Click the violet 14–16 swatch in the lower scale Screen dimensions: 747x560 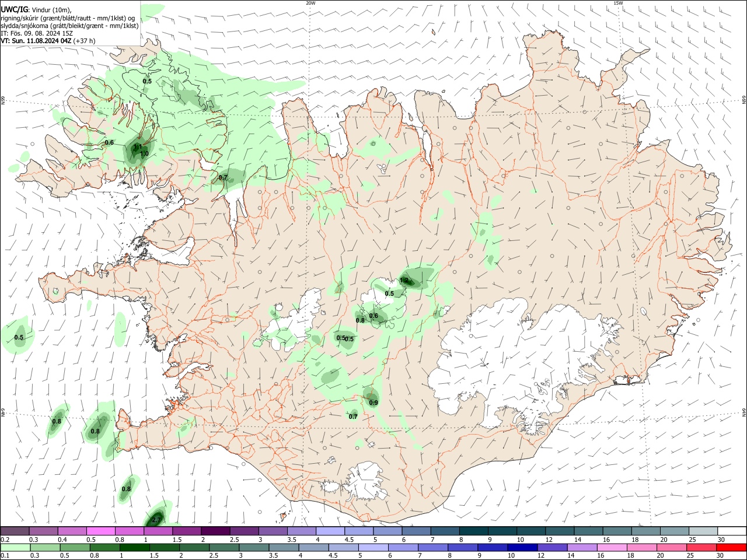[x=582, y=547]
